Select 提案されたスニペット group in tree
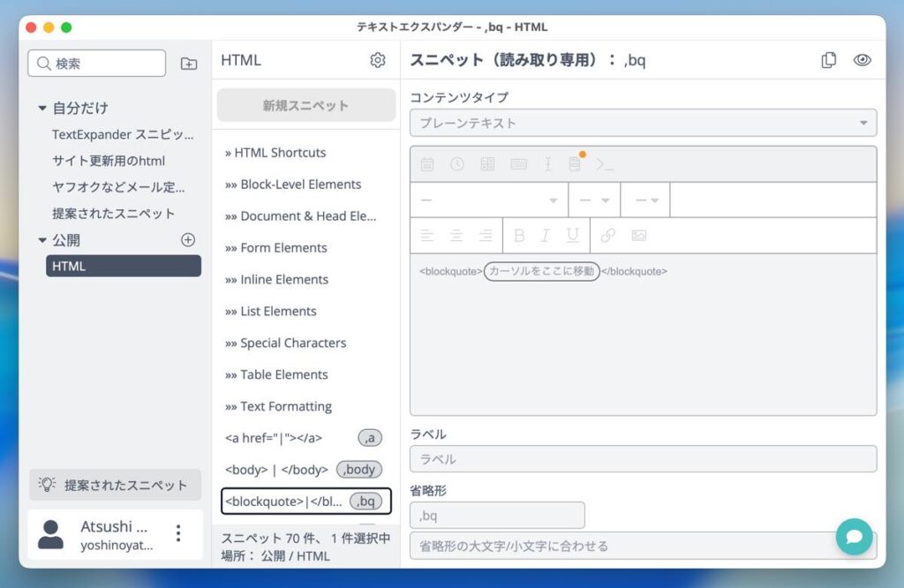904x588 pixels. [114, 214]
